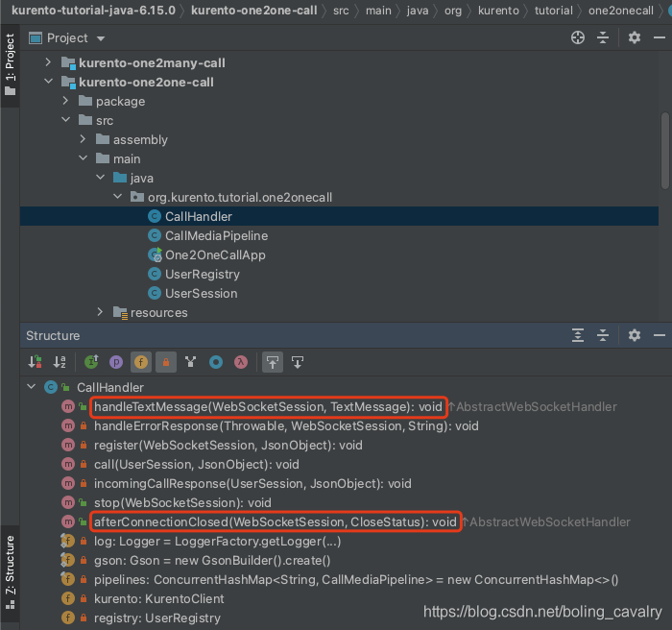Image resolution: width=672 pixels, height=630 pixels.
Task: Click Autoscroll to Source icon in Structure
Action: pyautogui.click(x=273, y=362)
